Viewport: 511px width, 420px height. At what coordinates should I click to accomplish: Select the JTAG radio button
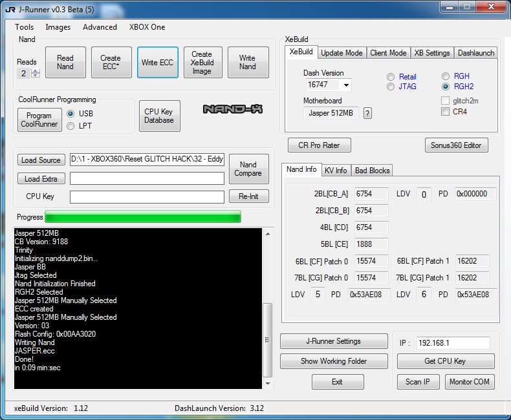pyautogui.click(x=391, y=87)
